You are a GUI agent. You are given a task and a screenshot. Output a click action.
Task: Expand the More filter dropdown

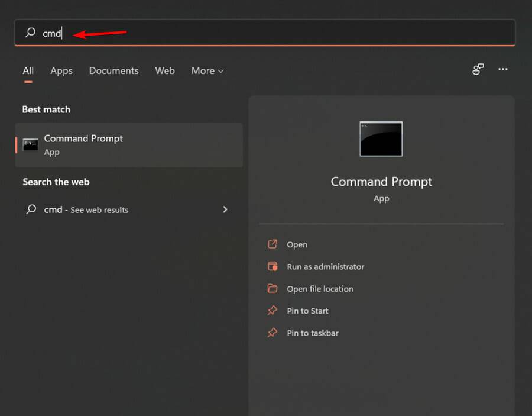(x=207, y=70)
